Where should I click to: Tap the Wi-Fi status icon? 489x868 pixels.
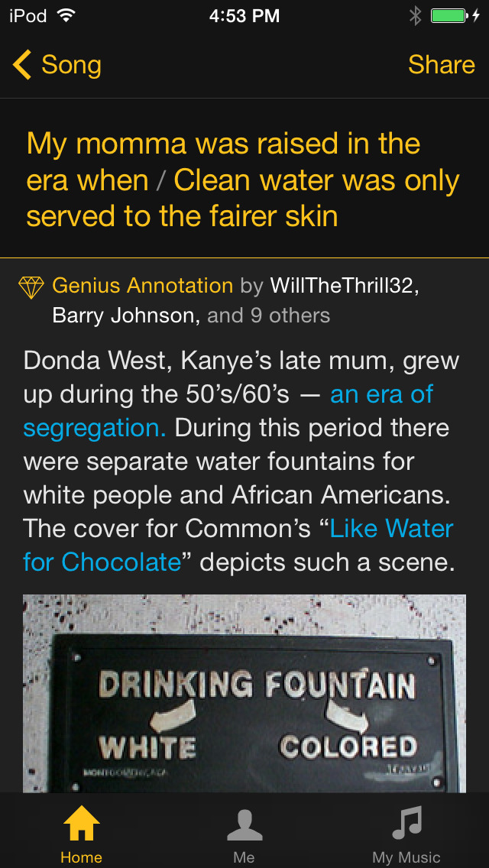coord(66,16)
